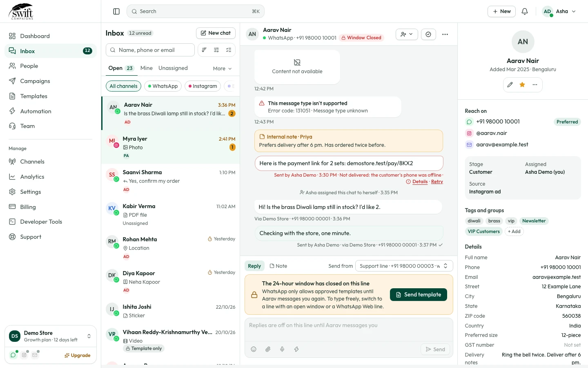
Task: Record voice message with microphone icon
Action: [282, 349]
